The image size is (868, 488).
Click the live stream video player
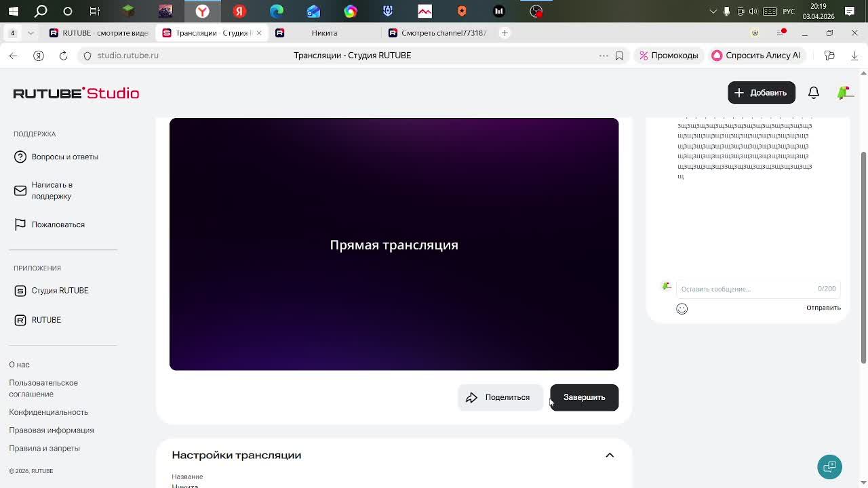pos(394,244)
